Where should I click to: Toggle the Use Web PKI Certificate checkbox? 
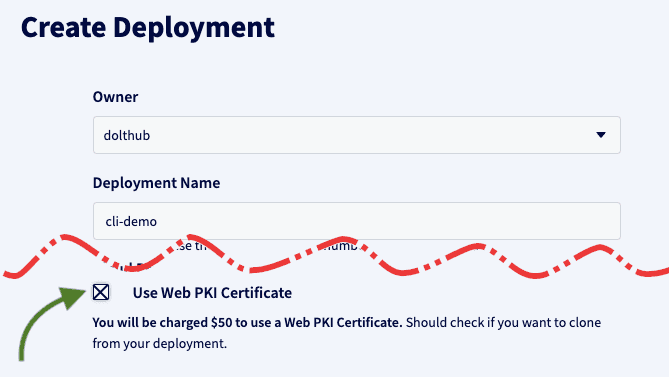point(101,293)
